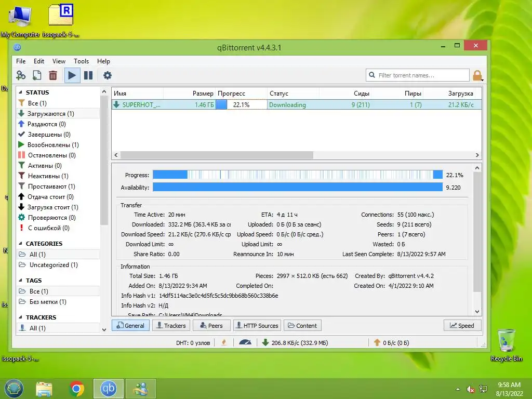Select the Раздаются (0) status filter

[x=58, y=124]
